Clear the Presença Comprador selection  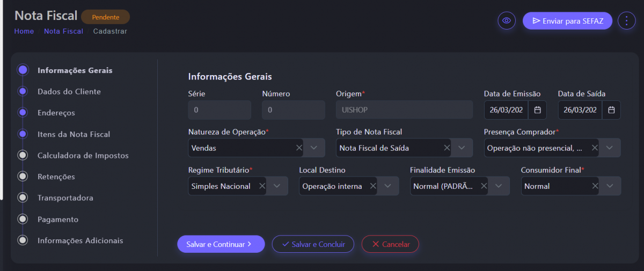(x=595, y=148)
